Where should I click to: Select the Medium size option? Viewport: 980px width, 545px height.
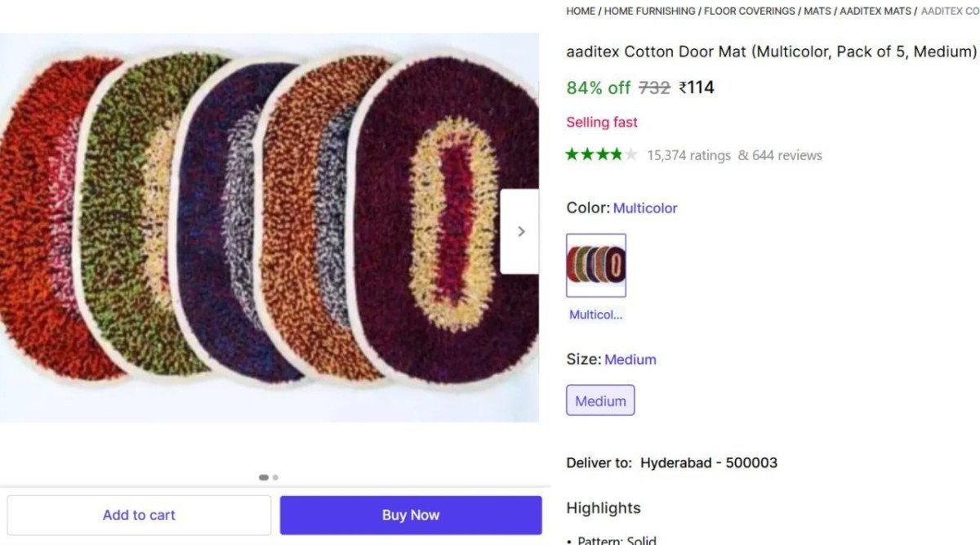pos(600,400)
